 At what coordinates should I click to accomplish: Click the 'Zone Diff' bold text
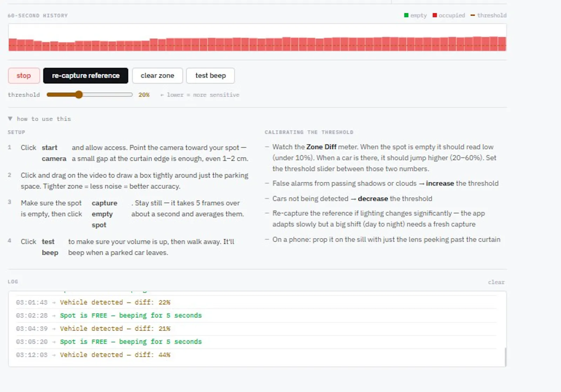pos(322,147)
